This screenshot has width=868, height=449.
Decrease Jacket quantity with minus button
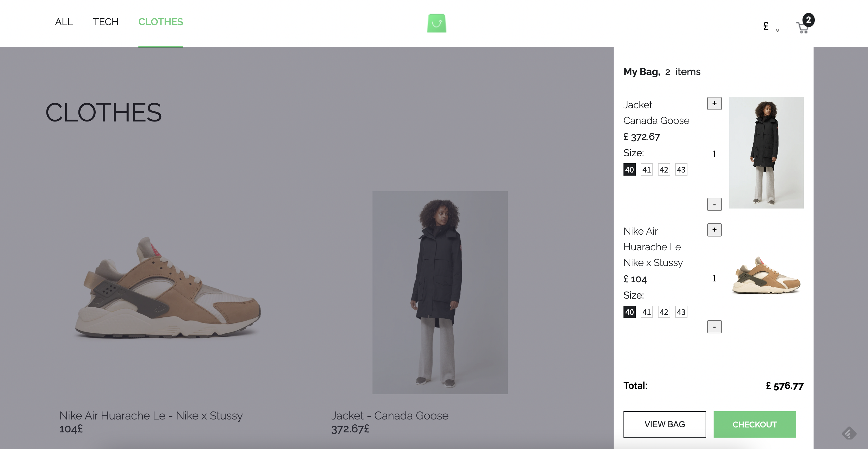tap(714, 205)
